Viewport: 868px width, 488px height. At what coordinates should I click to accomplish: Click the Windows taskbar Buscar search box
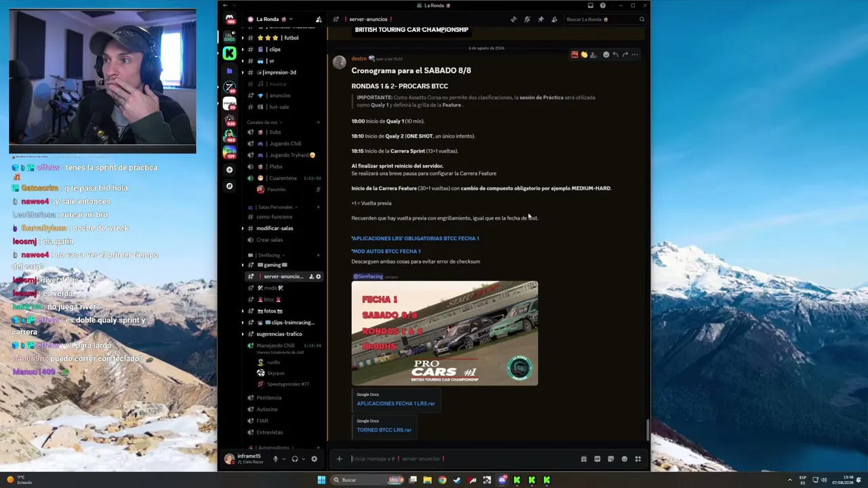(x=368, y=480)
